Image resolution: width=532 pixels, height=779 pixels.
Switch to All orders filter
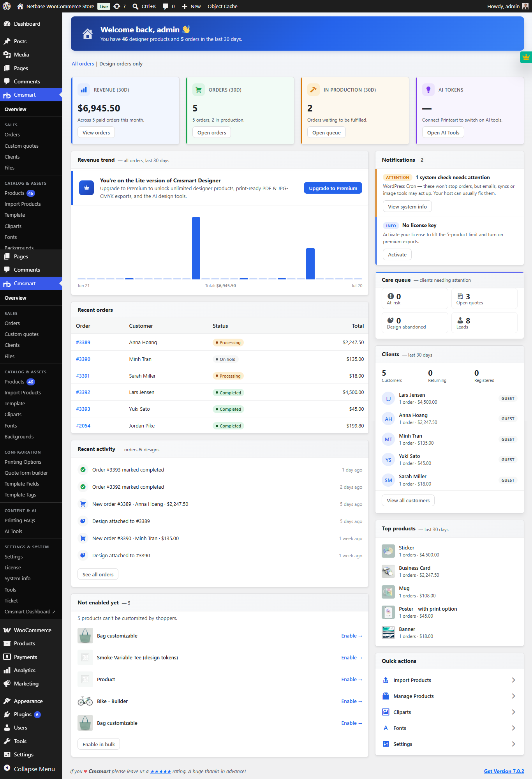pos(83,64)
